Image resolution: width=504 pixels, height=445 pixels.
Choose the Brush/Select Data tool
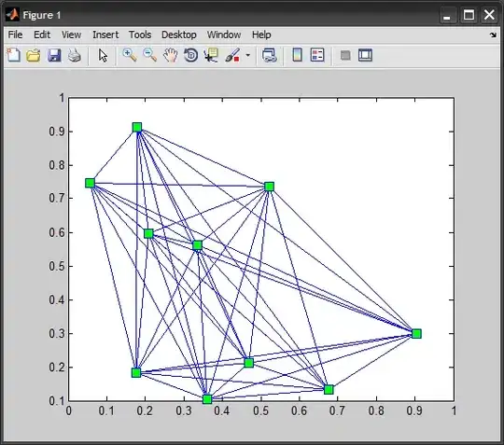[x=232, y=55]
